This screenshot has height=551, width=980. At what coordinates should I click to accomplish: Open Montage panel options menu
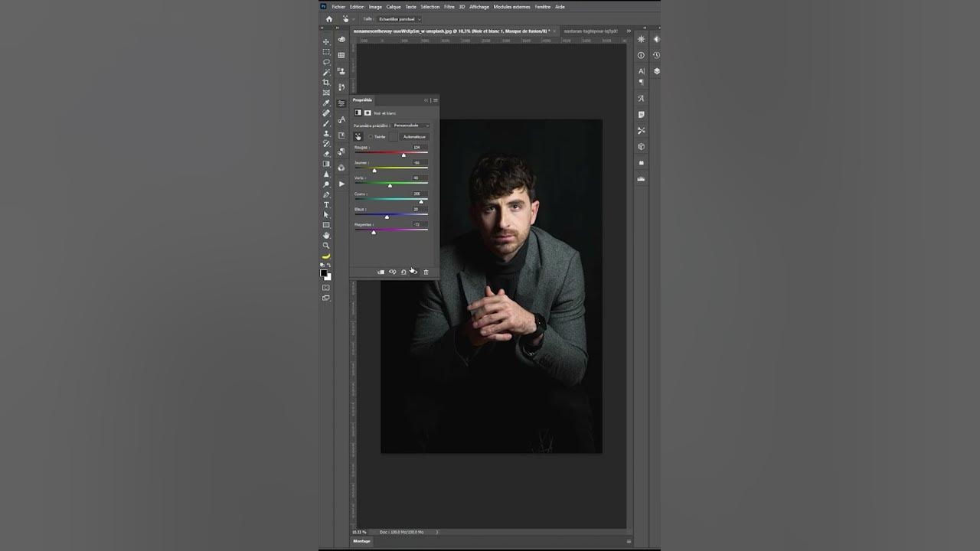[x=629, y=541]
